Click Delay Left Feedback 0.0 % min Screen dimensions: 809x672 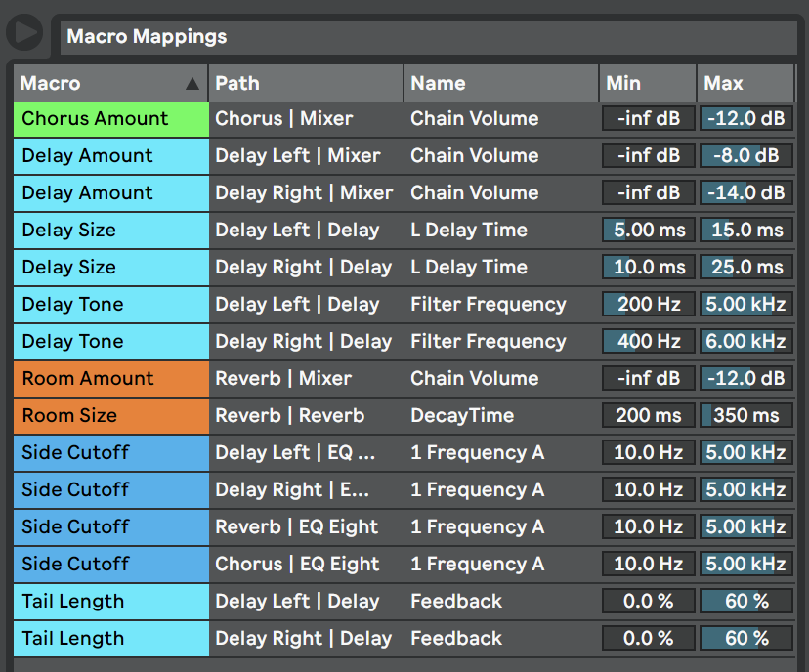coord(649,602)
